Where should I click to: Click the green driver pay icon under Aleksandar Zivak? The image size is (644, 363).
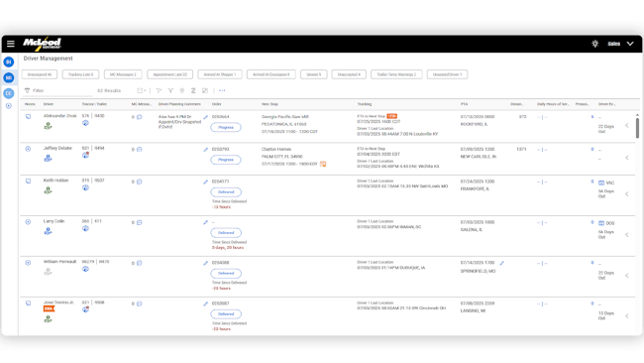(x=49, y=126)
